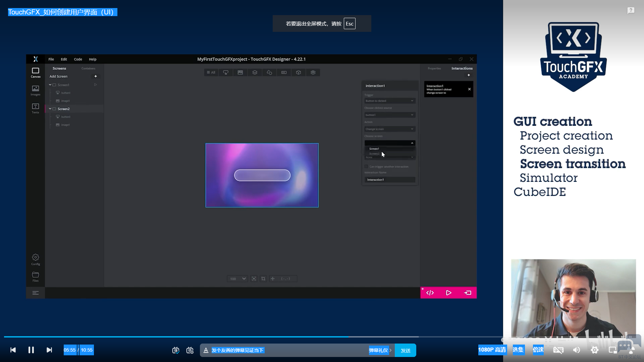Collapse the Screen2 tree node

pos(50,109)
